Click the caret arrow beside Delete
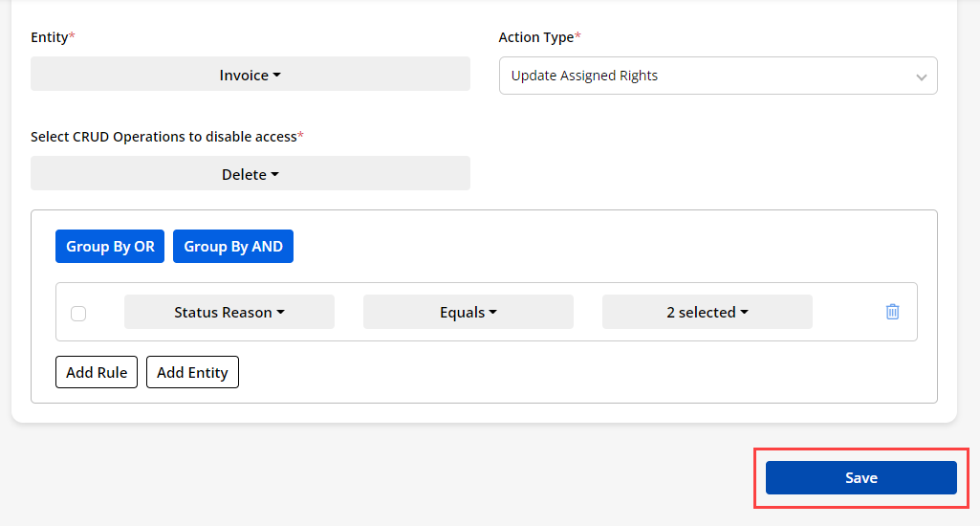980x526 pixels. [275, 174]
